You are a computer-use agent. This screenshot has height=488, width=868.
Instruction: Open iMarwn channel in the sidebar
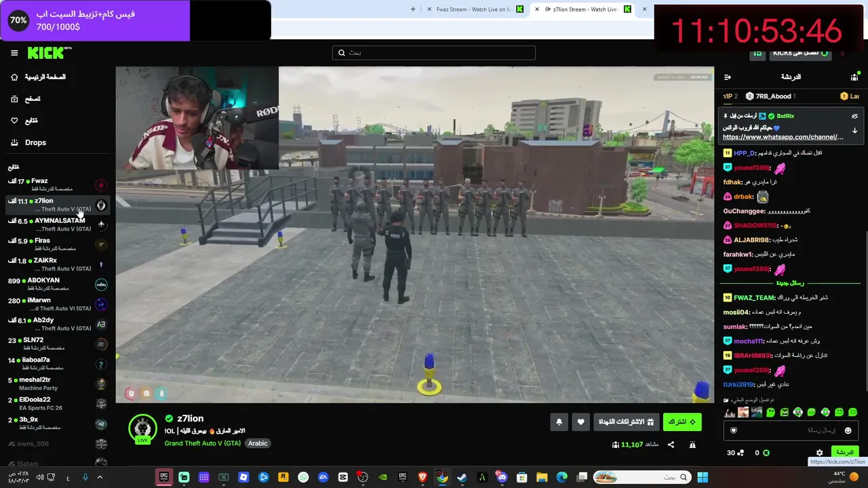coord(57,304)
